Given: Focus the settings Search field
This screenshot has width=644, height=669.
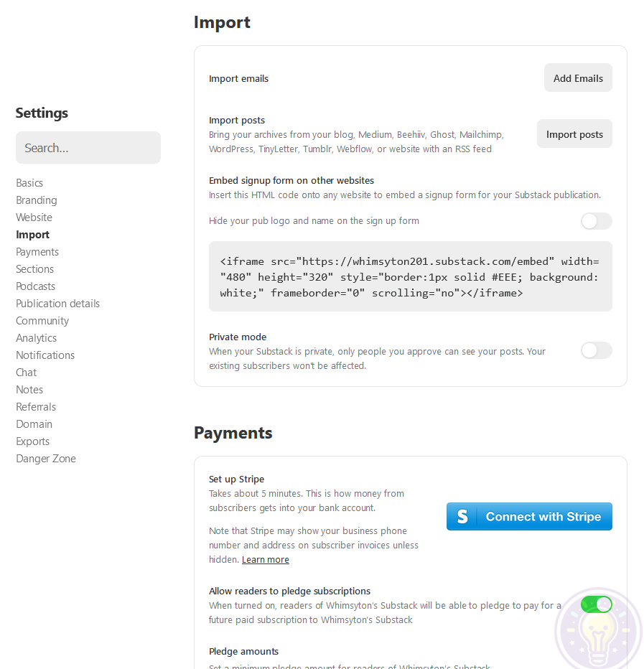Looking at the screenshot, I should 88,148.
